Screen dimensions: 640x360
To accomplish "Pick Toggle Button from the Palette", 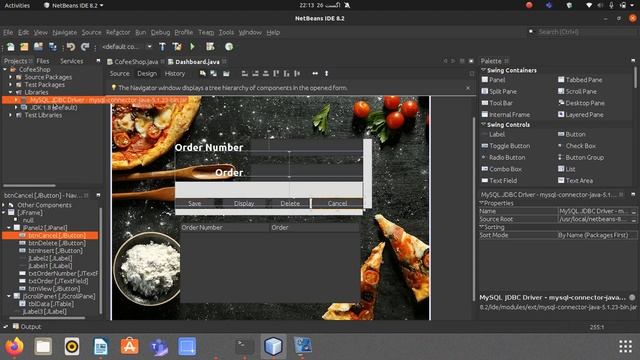I will (x=505, y=146).
